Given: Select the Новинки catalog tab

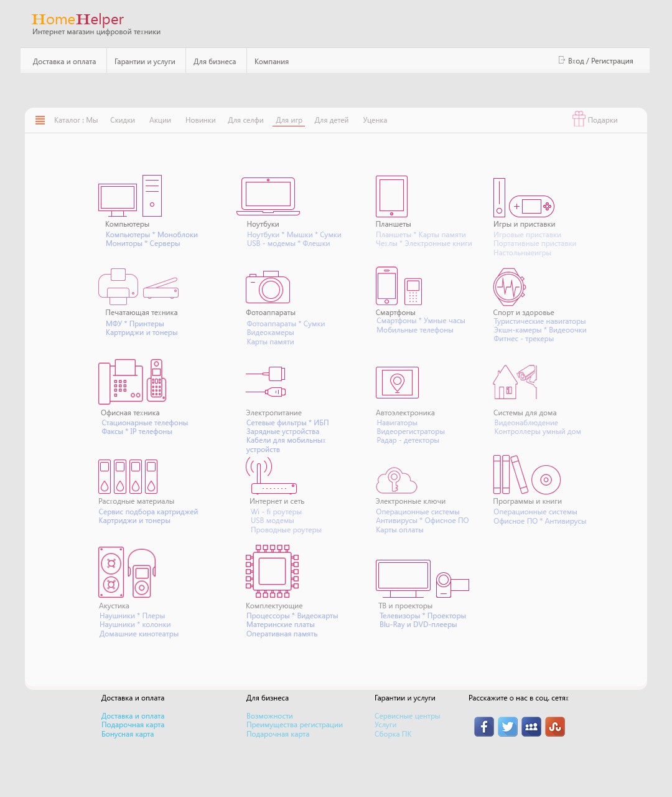Looking at the screenshot, I should click(x=200, y=120).
